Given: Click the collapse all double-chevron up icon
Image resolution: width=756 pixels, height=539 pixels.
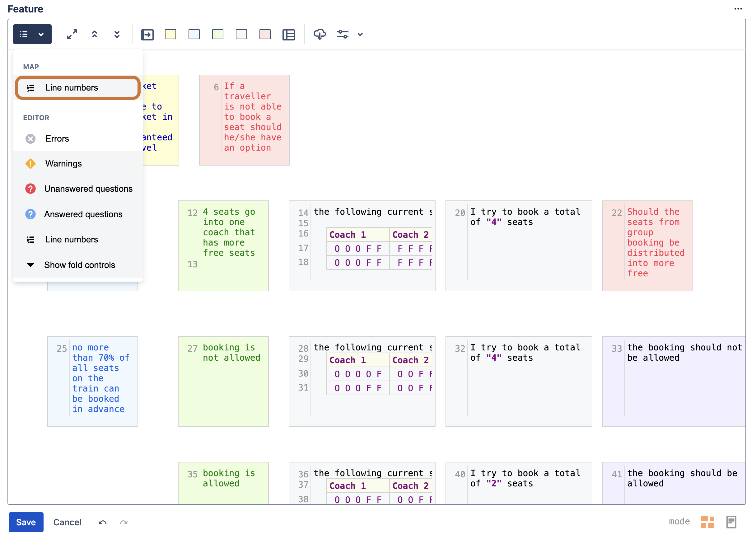Looking at the screenshot, I should [95, 34].
